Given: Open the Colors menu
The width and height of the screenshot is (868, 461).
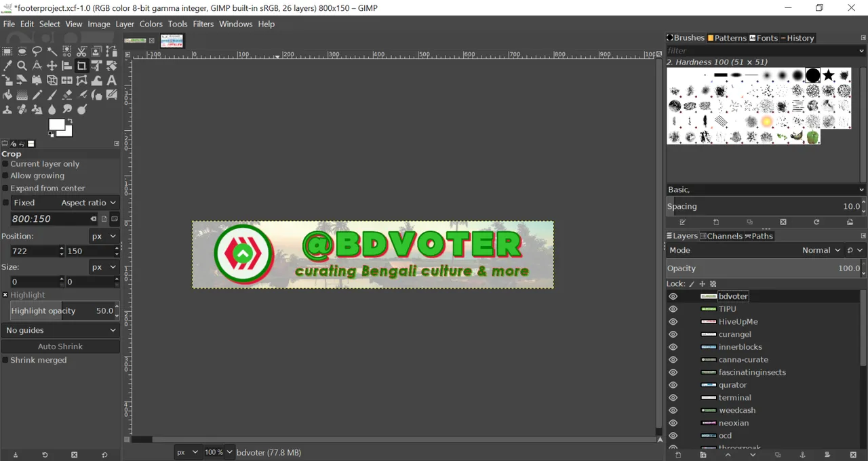Looking at the screenshot, I should point(151,24).
